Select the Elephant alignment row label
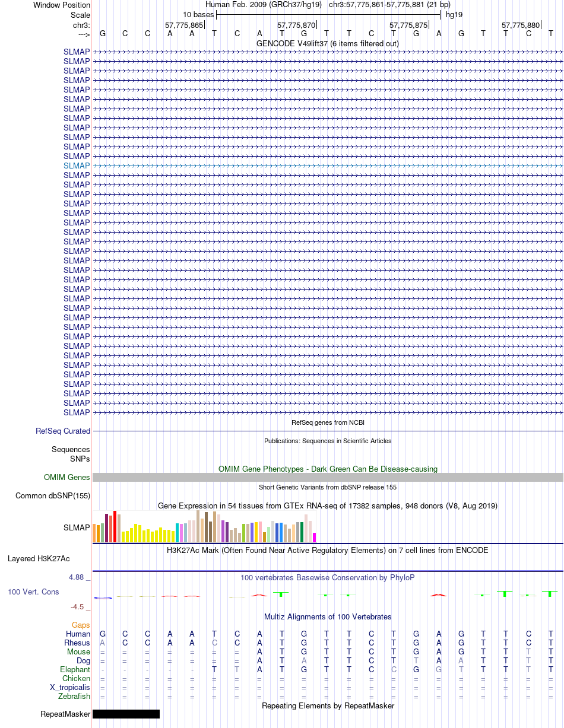Viewport: 564px width, 728px height. pyautogui.click(x=75, y=669)
